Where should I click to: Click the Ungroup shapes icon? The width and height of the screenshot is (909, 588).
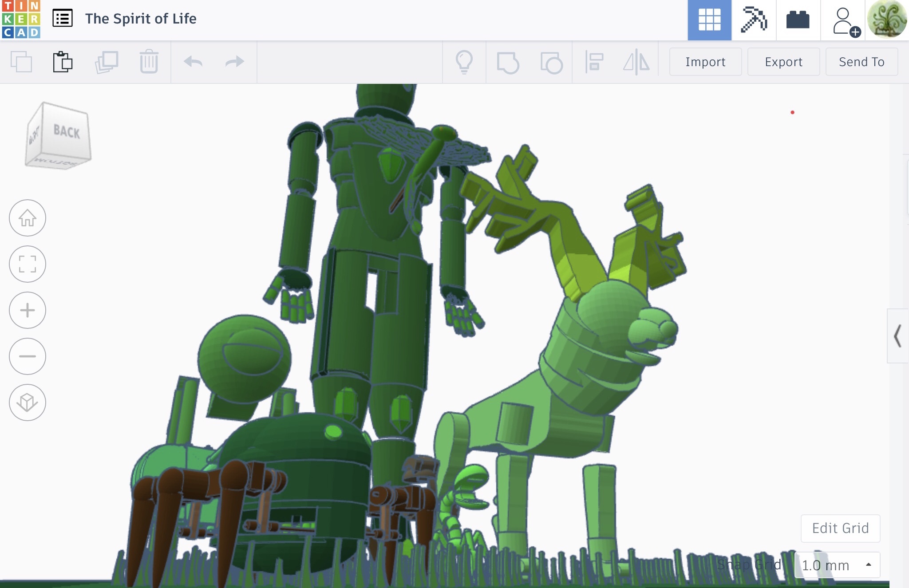pyautogui.click(x=551, y=62)
